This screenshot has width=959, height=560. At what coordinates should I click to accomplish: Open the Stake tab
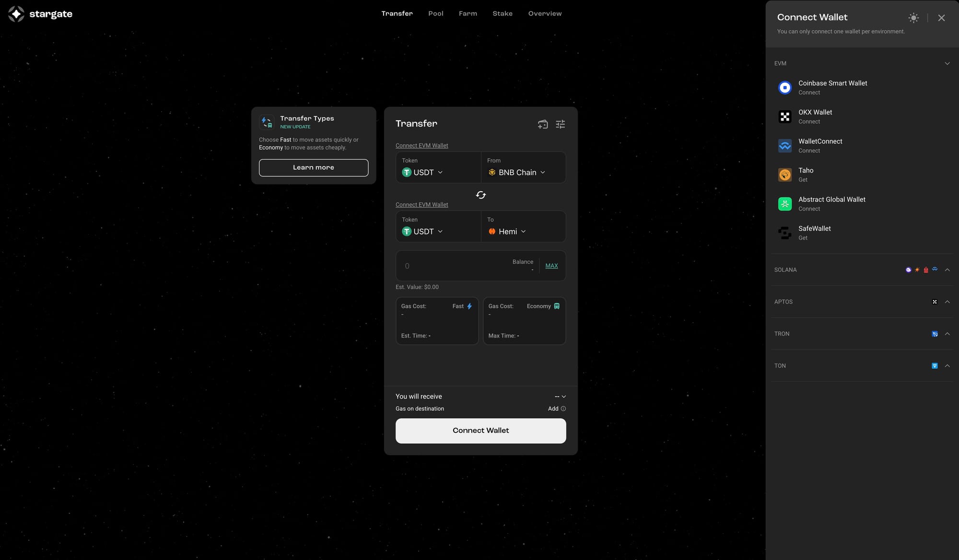tap(502, 13)
